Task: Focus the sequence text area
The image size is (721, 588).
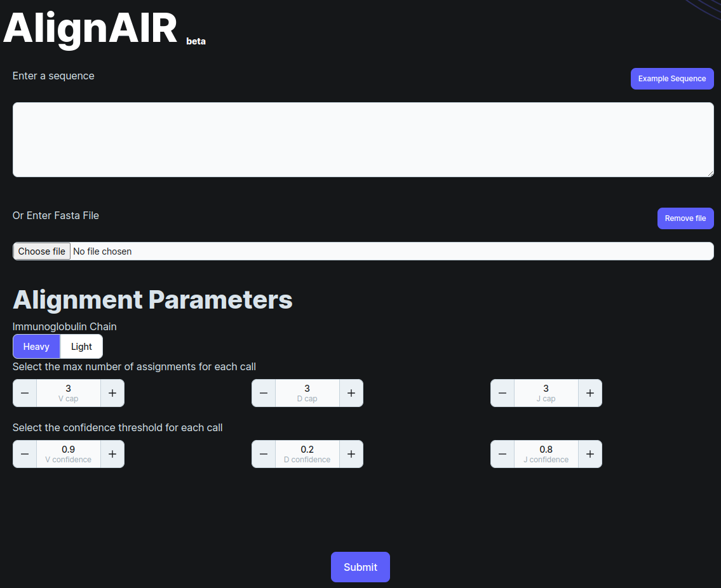Action: tap(363, 140)
